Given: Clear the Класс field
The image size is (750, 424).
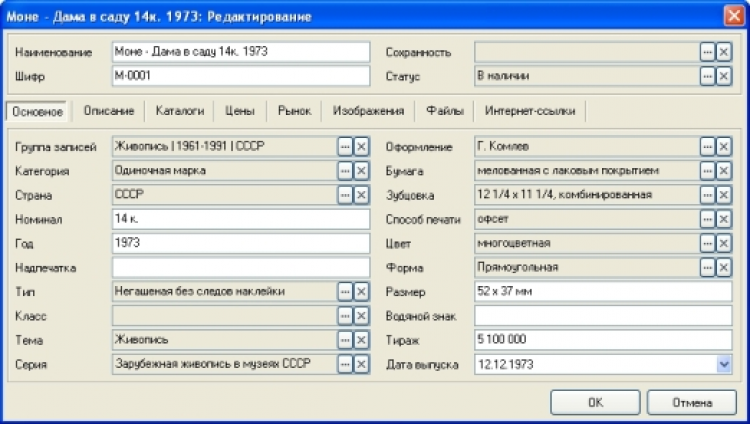Looking at the screenshot, I should coord(361,315).
